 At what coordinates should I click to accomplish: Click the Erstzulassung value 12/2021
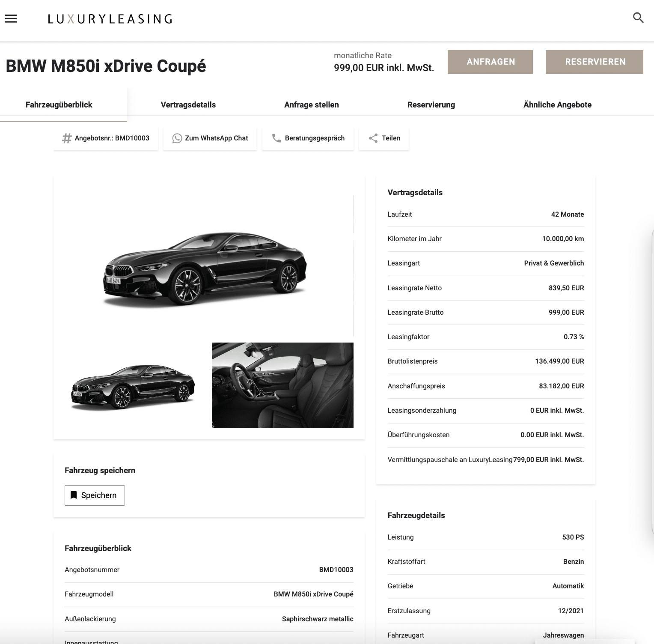click(571, 611)
